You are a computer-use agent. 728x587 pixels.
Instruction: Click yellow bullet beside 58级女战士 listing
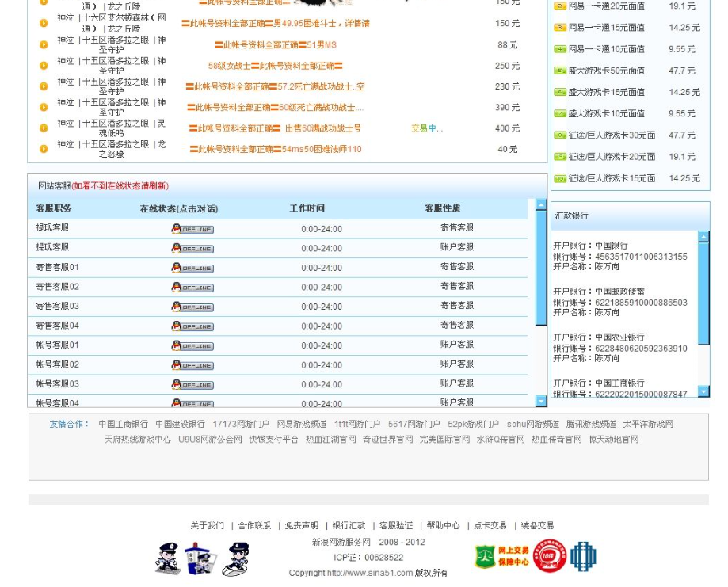tap(44, 66)
